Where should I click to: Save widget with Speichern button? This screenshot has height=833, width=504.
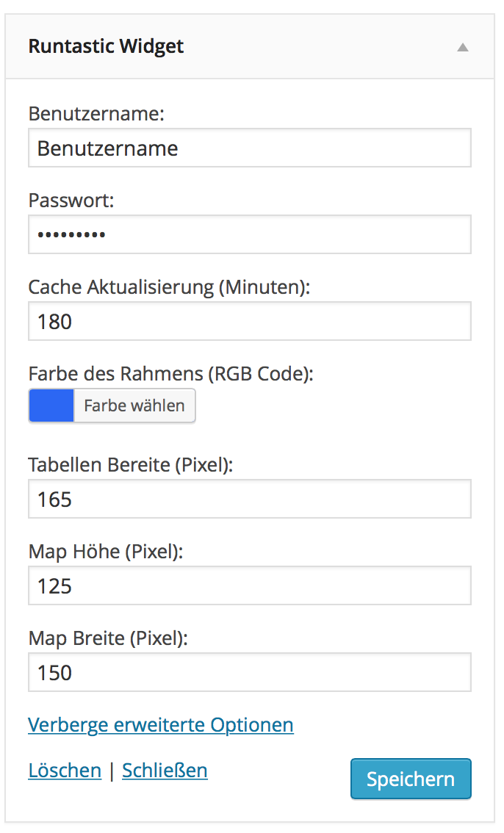click(x=411, y=779)
